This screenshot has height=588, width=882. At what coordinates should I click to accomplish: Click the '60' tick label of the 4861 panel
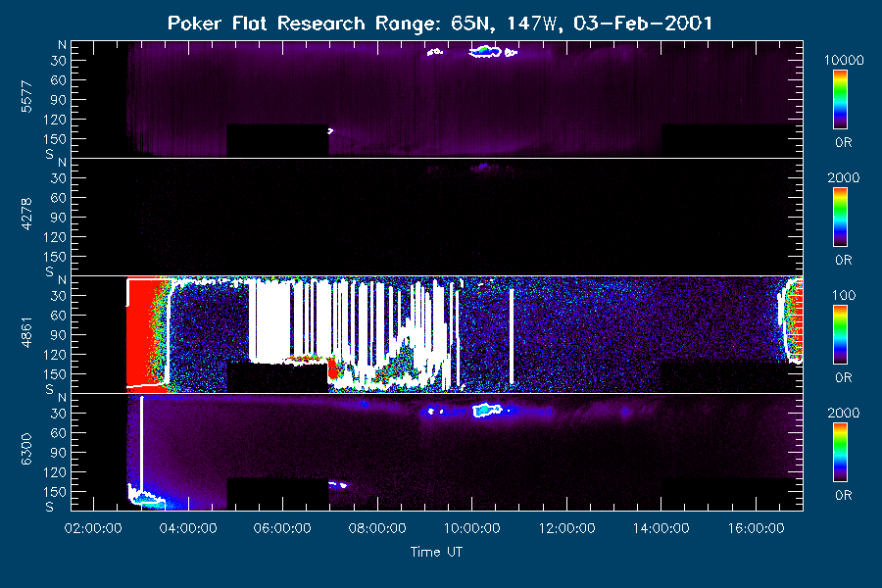(58, 316)
